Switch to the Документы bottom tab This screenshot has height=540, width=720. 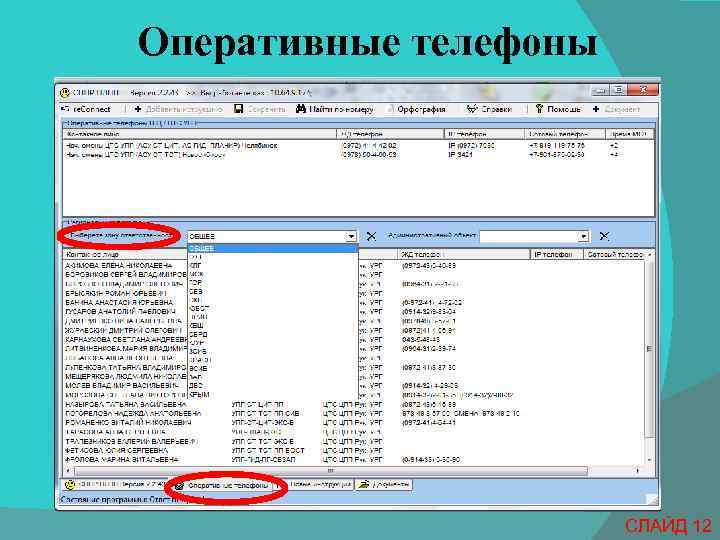[x=383, y=485]
